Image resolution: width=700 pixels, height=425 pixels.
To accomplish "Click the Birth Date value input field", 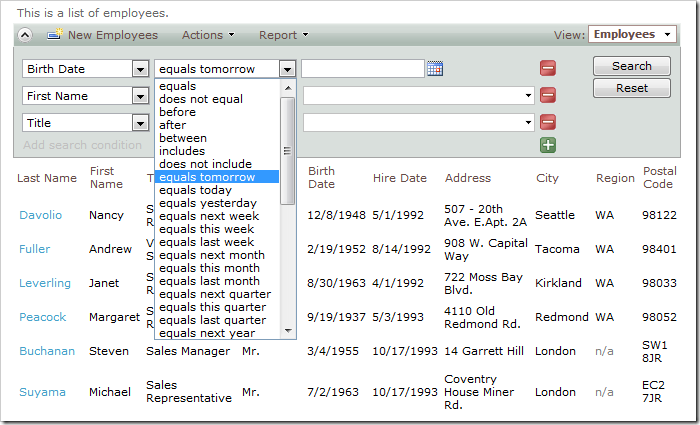I will [363, 69].
